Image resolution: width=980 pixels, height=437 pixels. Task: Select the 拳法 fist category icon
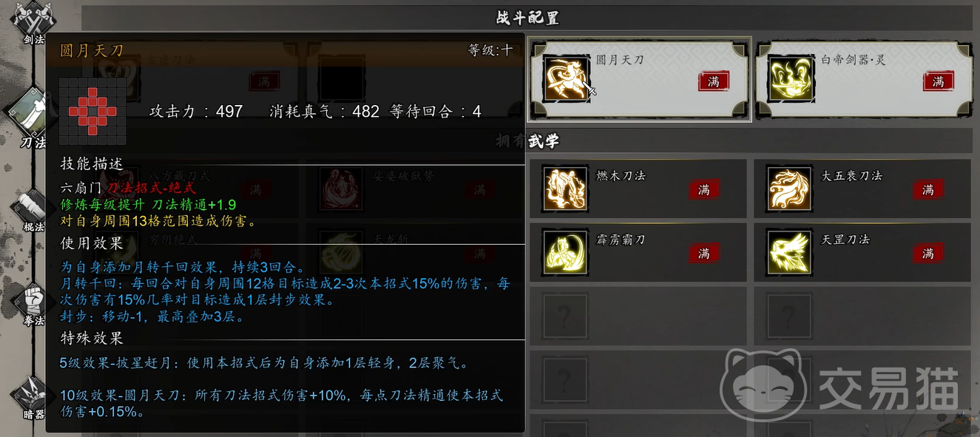33,304
